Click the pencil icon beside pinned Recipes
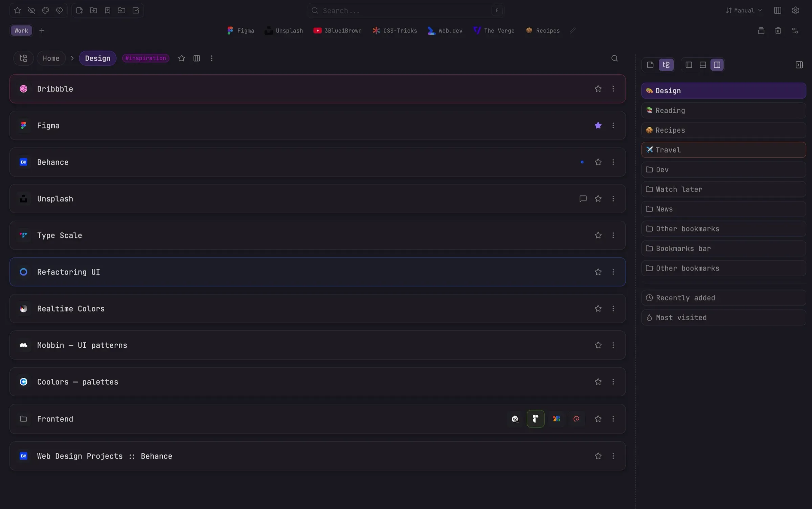This screenshot has height=509, width=812. 572,31
